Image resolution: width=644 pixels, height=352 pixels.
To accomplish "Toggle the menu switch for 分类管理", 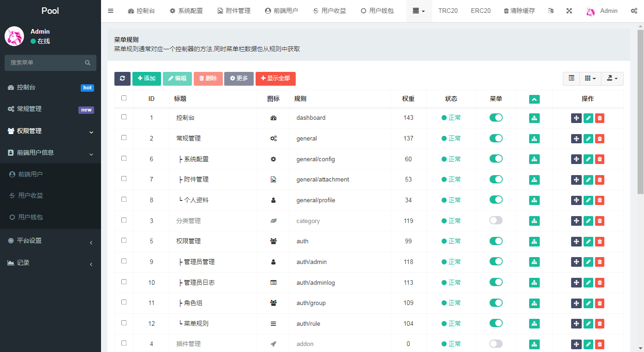I will pos(496,221).
